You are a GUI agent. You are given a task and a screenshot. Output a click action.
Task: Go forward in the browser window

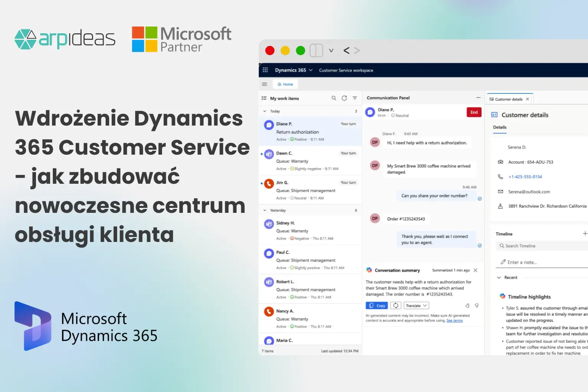(x=357, y=51)
